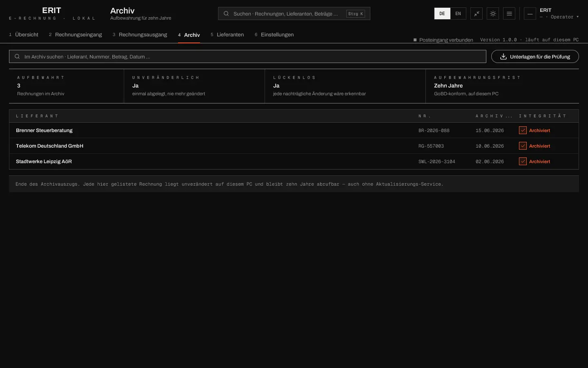Switch language to EN

click(x=458, y=13)
